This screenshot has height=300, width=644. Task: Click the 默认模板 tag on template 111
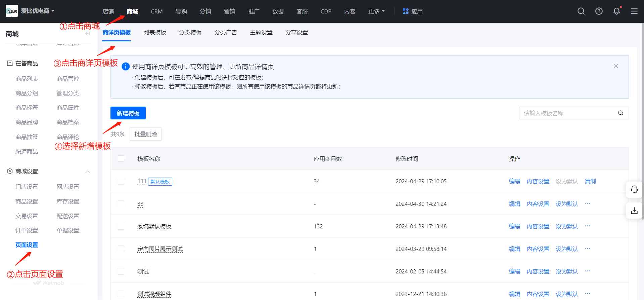160,182
